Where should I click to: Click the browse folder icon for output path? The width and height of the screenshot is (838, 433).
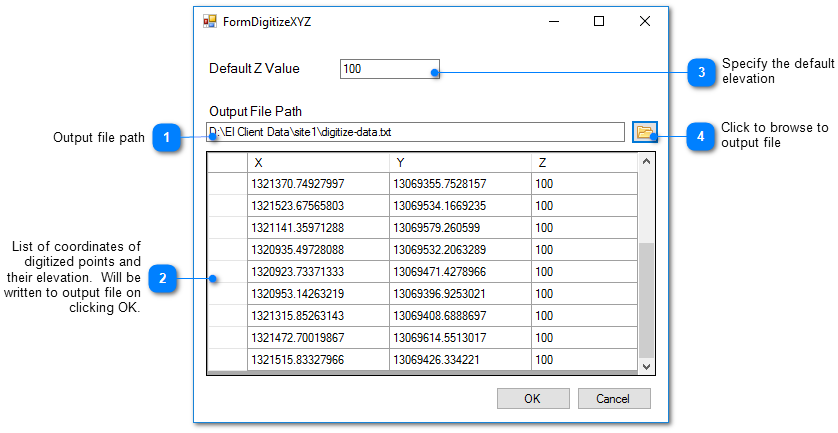(x=645, y=132)
